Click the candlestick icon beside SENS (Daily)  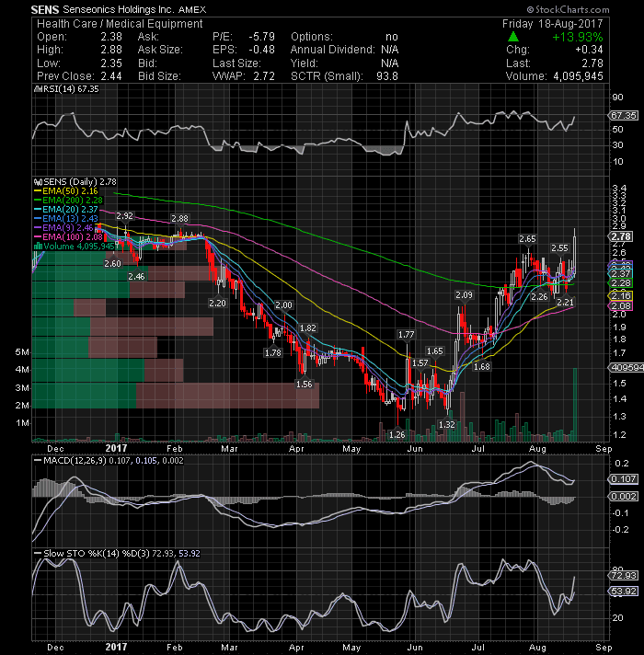point(38,182)
